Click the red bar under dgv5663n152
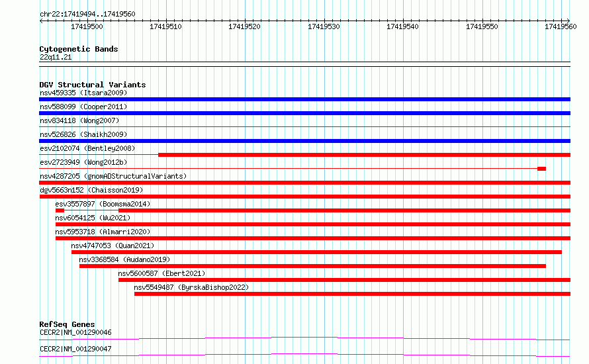The image size is (589, 364). click(x=304, y=197)
